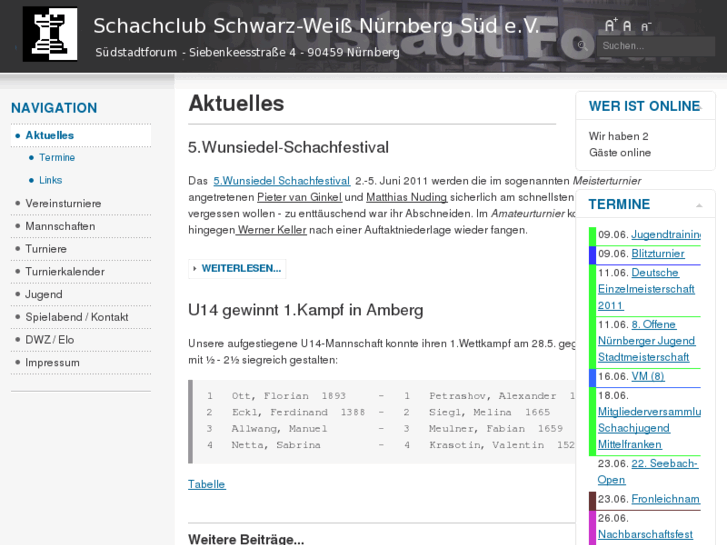Click the Schachclub Schwarz-Weiß Nürnberg Süd title
727x545 pixels.
click(x=316, y=26)
